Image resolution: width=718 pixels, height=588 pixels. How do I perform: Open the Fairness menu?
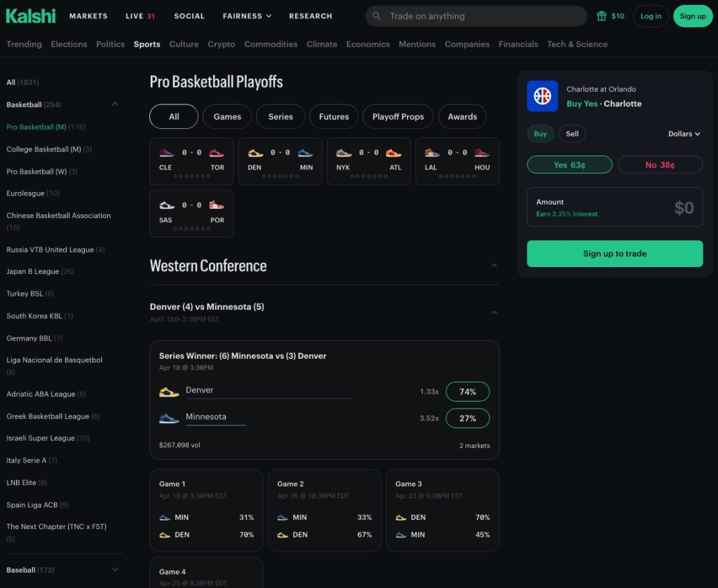coord(247,16)
